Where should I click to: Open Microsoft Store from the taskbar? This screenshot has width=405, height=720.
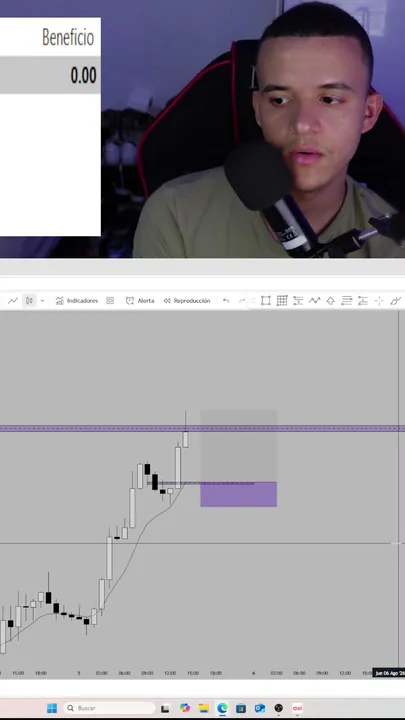coord(241,708)
